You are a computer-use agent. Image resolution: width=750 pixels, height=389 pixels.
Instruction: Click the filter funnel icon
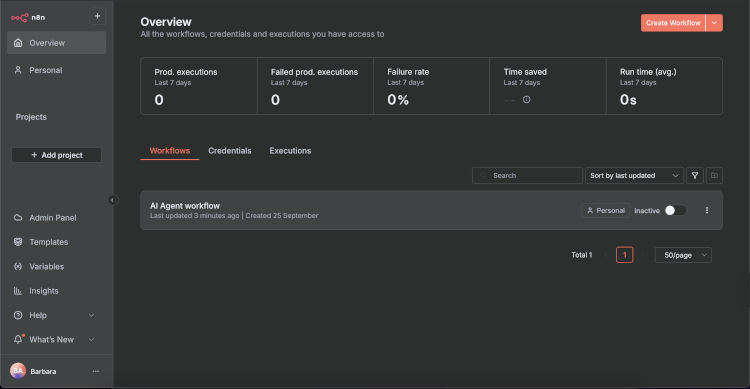(x=695, y=176)
